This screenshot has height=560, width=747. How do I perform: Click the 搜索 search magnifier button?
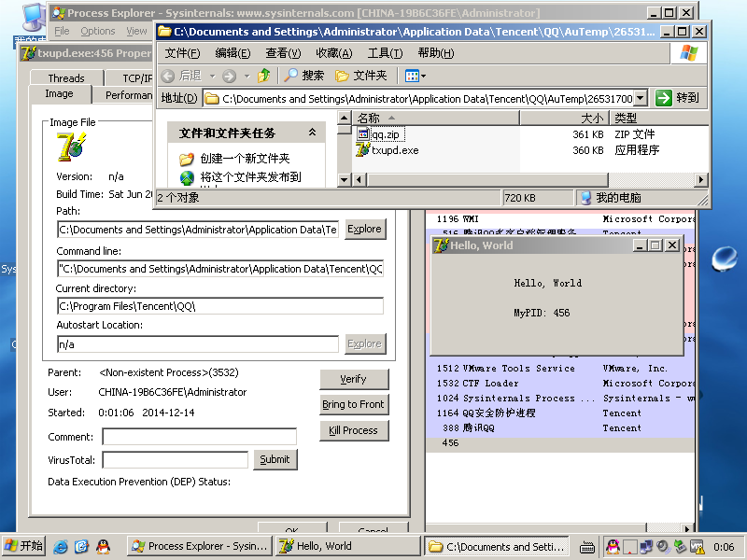304,76
